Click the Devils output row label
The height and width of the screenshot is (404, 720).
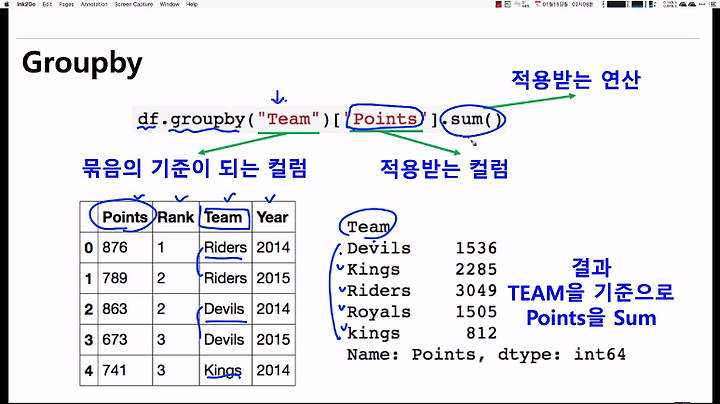click(x=379, y=248)
